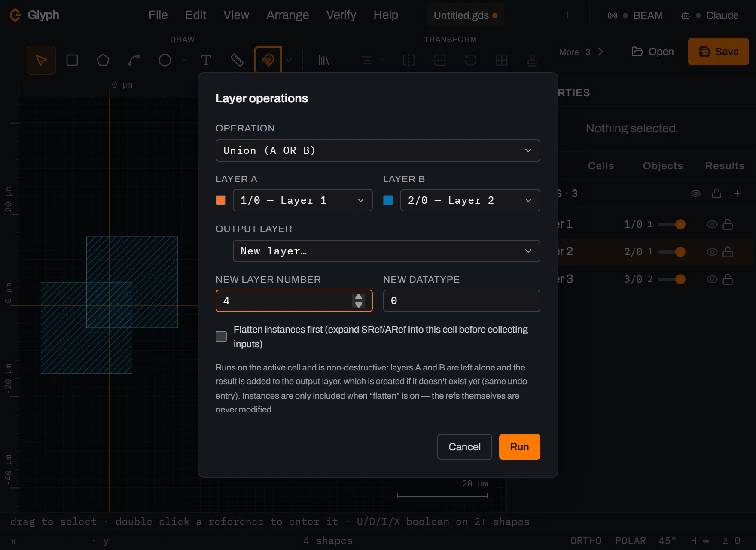Select the Path draw tool

click(x=134, y=60)
